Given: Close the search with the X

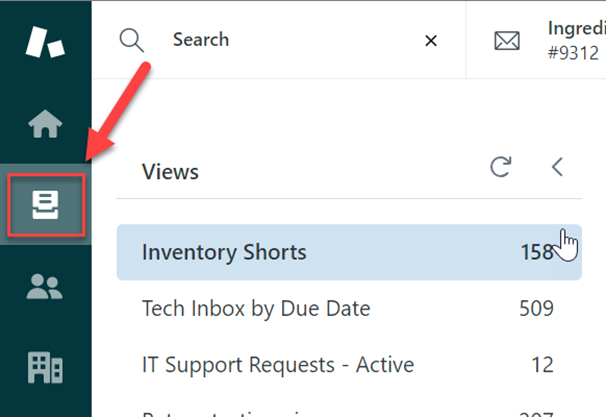Looking at the screenshot, I should click(x=431, y=41).
